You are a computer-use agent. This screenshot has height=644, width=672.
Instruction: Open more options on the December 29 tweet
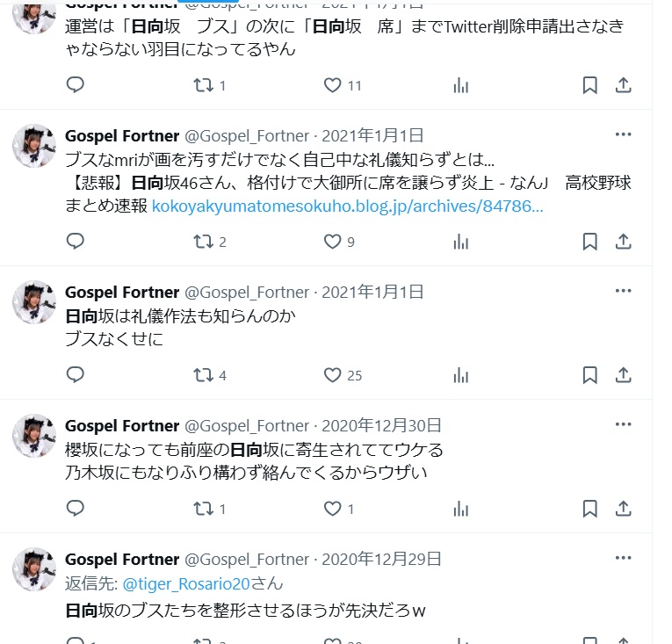(623, 558)
